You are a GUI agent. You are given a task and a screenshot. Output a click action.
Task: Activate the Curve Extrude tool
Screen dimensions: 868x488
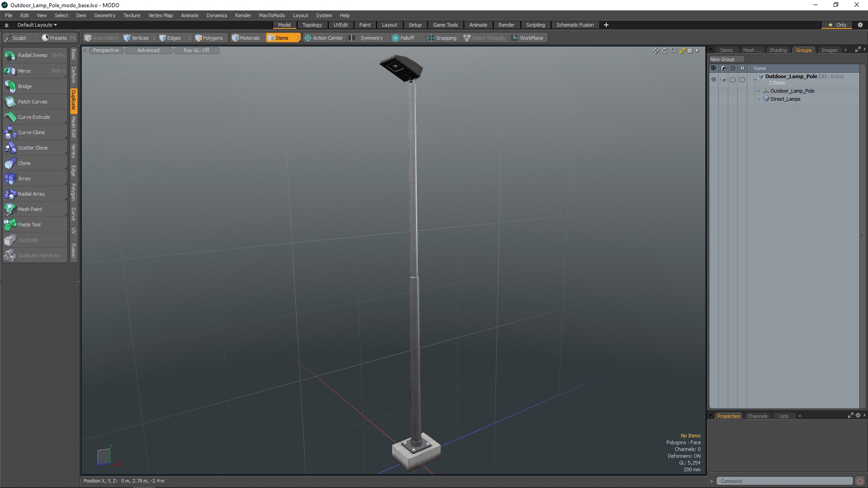(x=34, y=117)
